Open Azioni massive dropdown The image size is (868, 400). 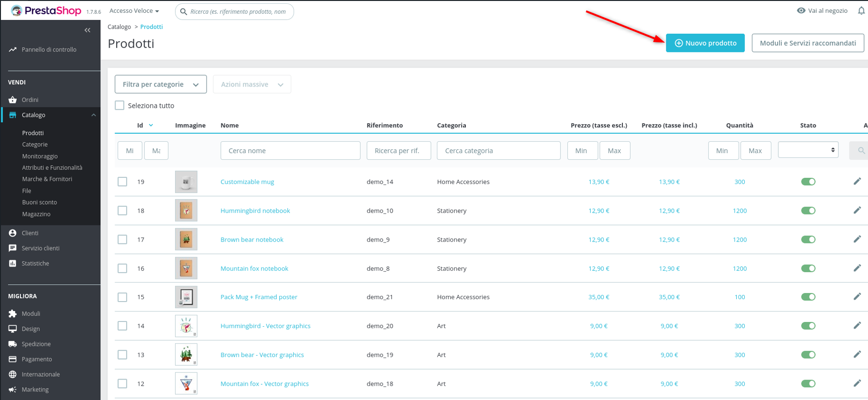tap(252, 84)
